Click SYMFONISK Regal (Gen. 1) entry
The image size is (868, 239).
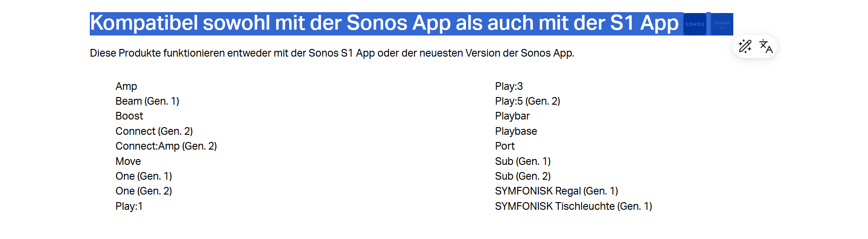pos(556,191)
